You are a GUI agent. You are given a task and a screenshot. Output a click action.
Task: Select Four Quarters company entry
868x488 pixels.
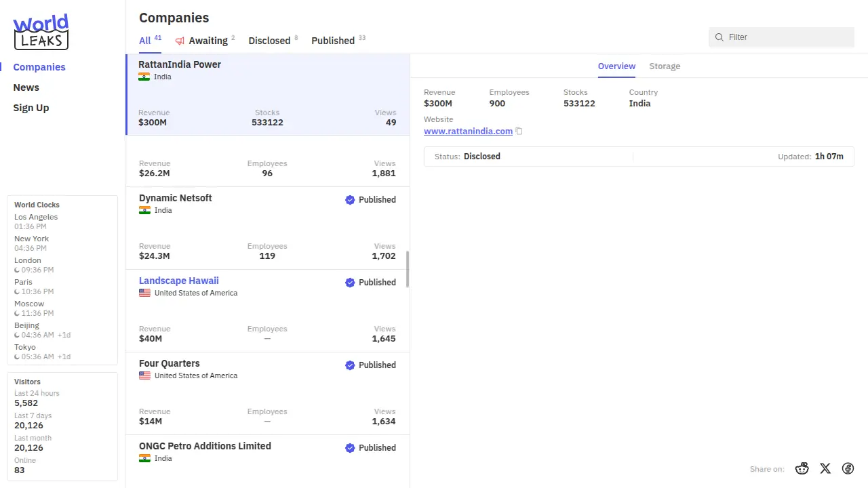click(170, 363)
